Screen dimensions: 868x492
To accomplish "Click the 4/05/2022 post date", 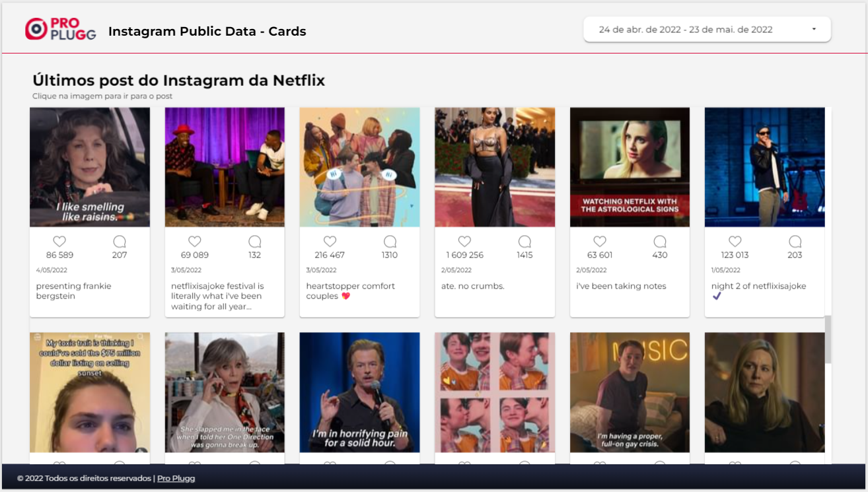I will click(x=52, y=270).
